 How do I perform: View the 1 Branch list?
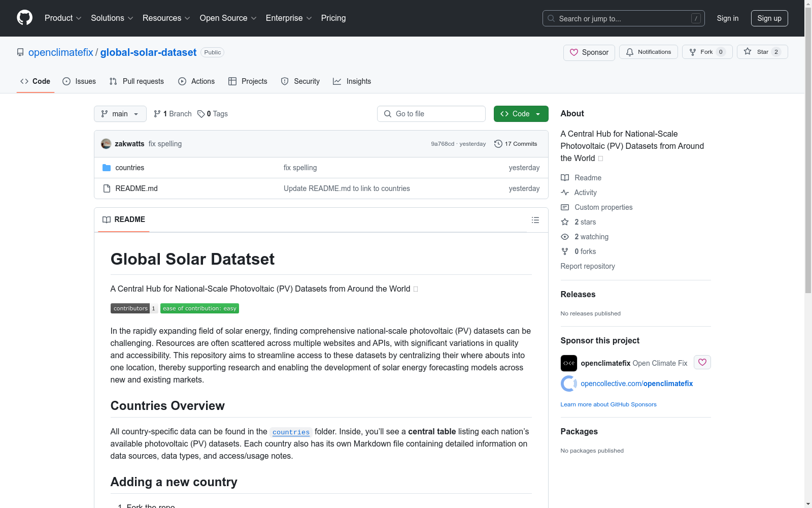coord(173,114)
